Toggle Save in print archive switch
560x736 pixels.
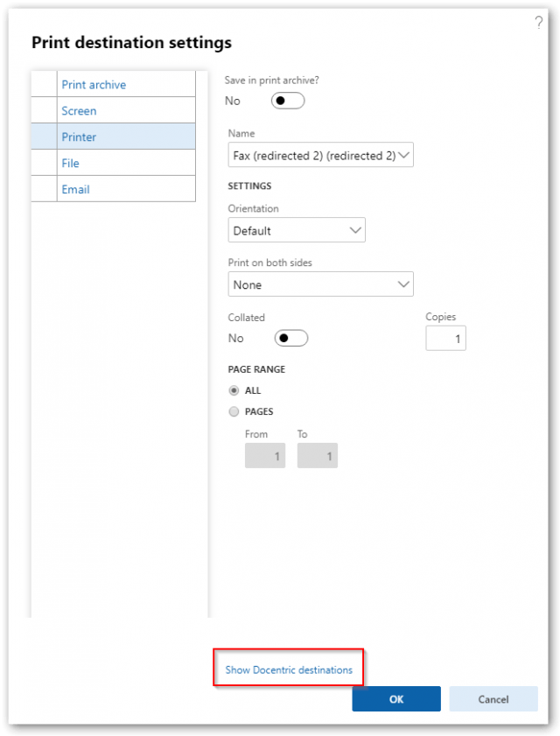pyautogui.click(x=288, y=101)
